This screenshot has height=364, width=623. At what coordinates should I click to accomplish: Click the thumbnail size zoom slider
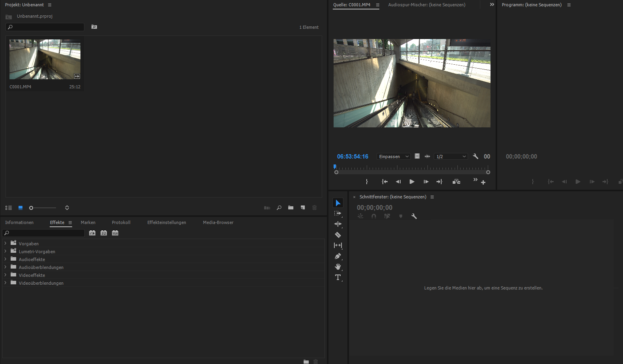[43, 208]
